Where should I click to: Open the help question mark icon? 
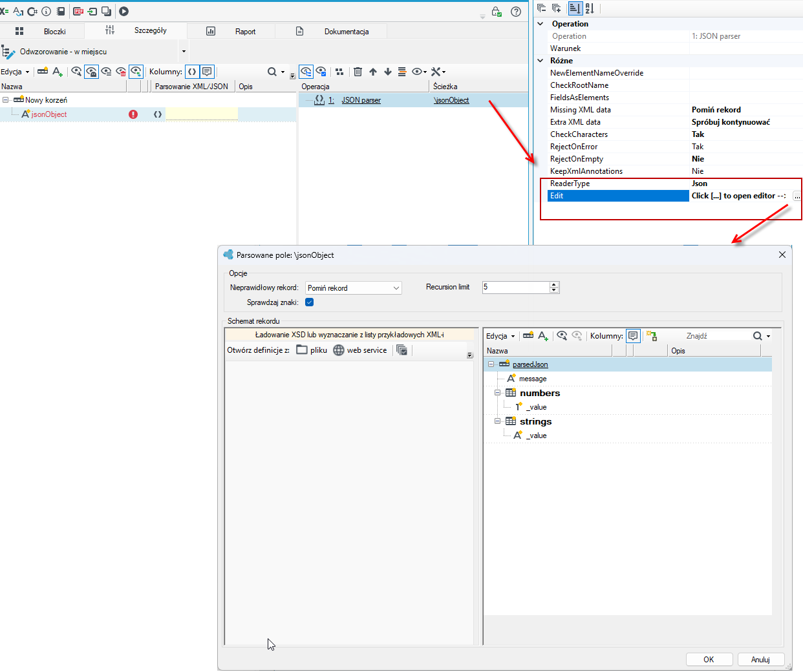pyautogui.click(x=516, y=12)
